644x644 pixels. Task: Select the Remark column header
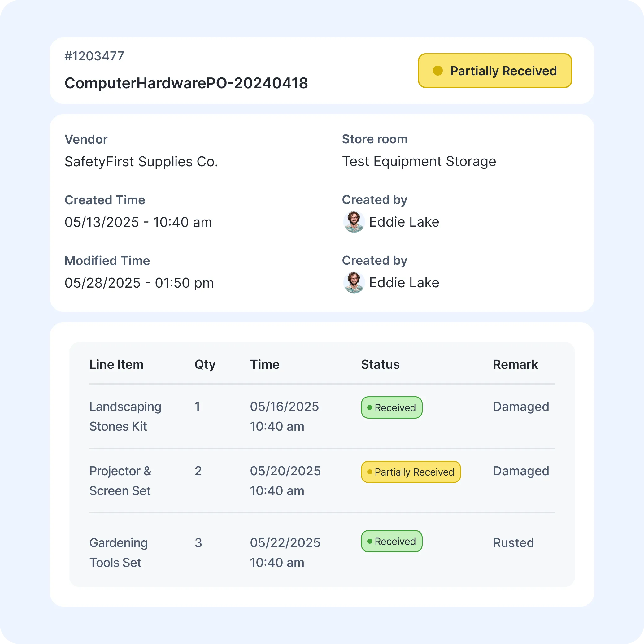pyautogui.click(x=515, y=364)
